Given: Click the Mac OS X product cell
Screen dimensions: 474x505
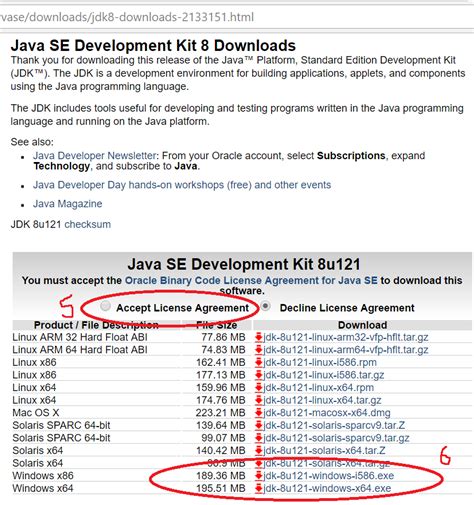Looking at the screenshot, I should coord(36,413).
